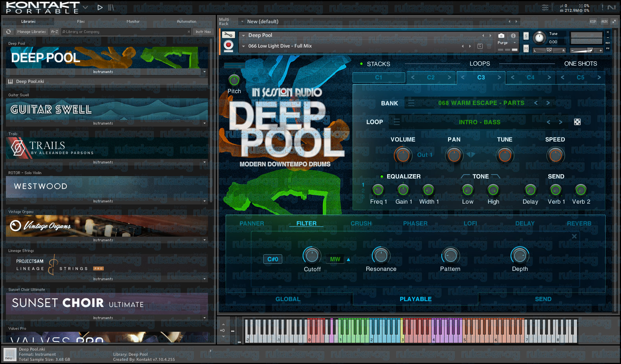Select the GLOBAL tab

coord(288,299)
